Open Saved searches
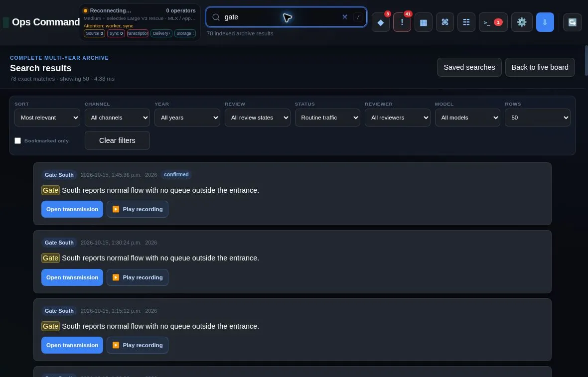Image resolution: width=588 pixels, height=377 pixels. [469, 67]
